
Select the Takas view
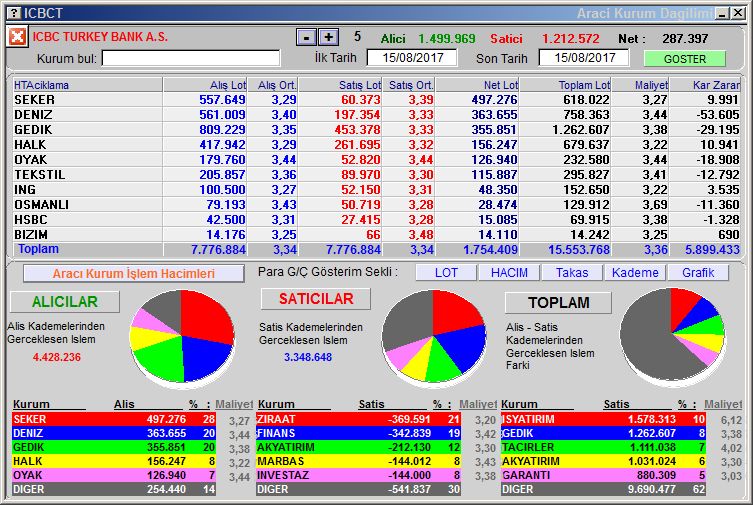(571, 273)
